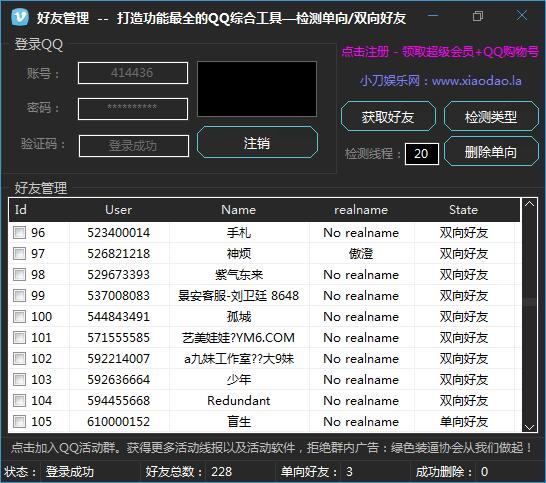Click the minimize window icon

click(x=433, y=16)
